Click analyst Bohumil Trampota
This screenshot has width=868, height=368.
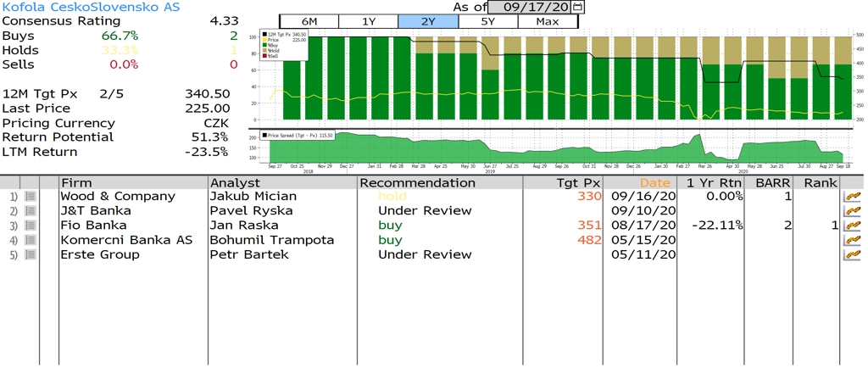(272, 240)
